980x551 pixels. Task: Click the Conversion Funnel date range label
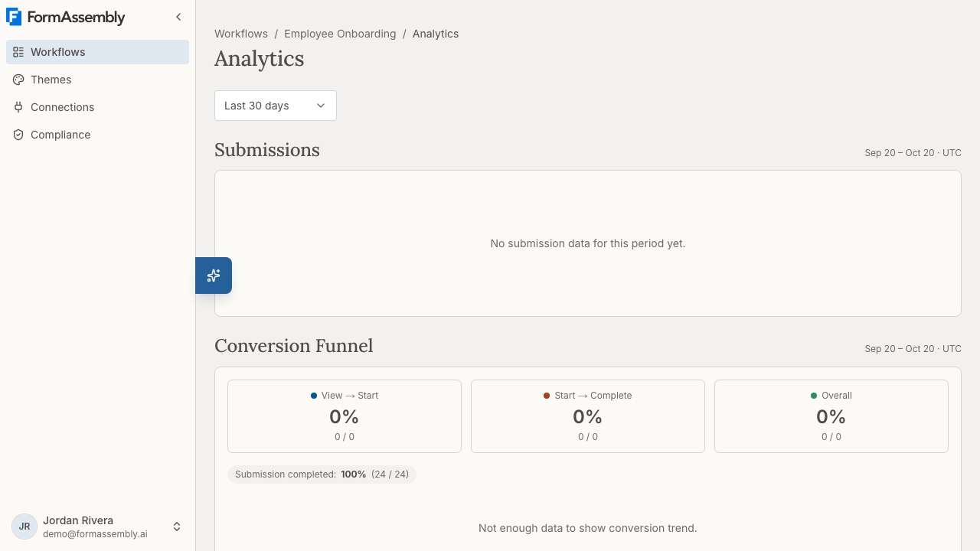click(913, 349)
